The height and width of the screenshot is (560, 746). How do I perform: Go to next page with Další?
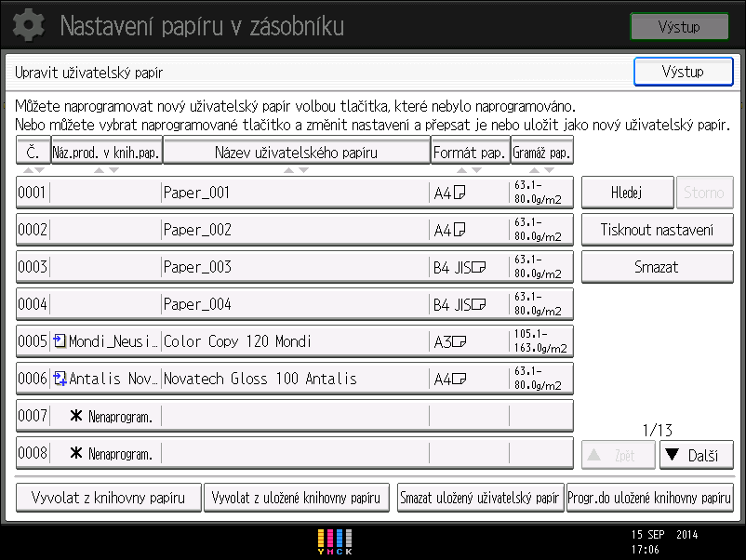(696, 455)
